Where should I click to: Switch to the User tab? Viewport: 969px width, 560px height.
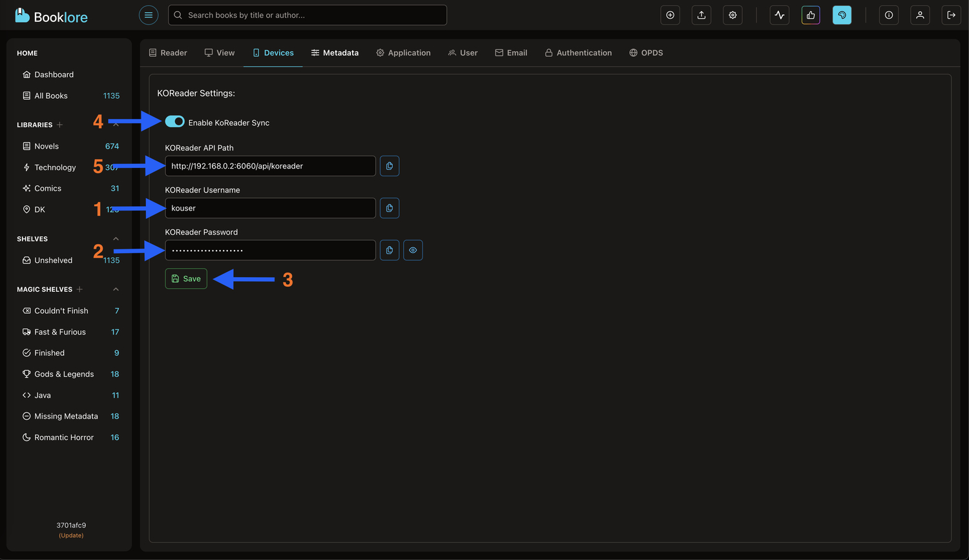pos(463,53)
